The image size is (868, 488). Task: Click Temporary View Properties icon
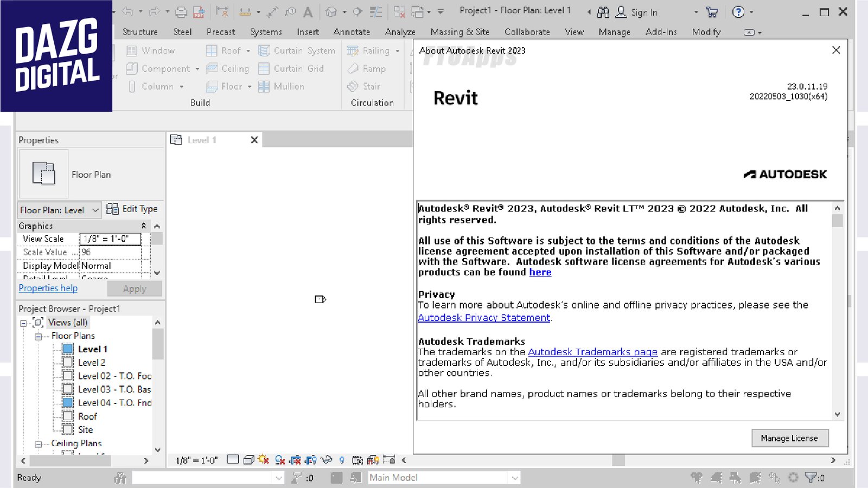[358, 460]
